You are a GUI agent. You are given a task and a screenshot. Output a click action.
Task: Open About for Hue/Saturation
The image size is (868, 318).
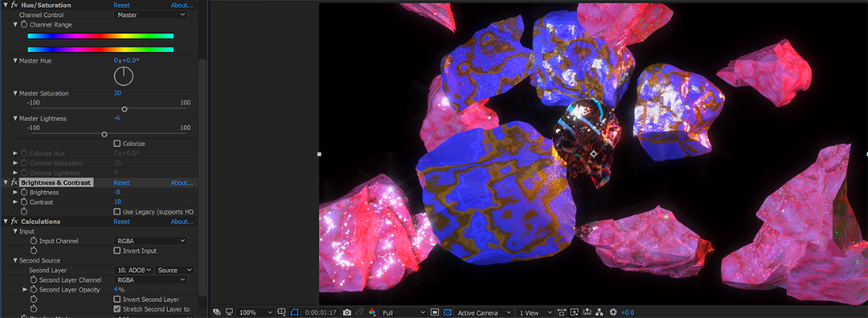point(182,5)
